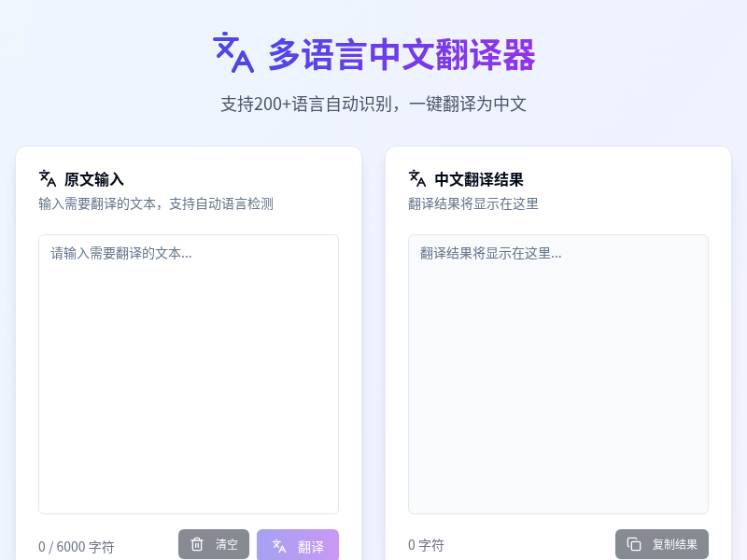The image size is (747, 560).
Task: Click the trash icon on the 清空 button
Action: click(197, 544)
